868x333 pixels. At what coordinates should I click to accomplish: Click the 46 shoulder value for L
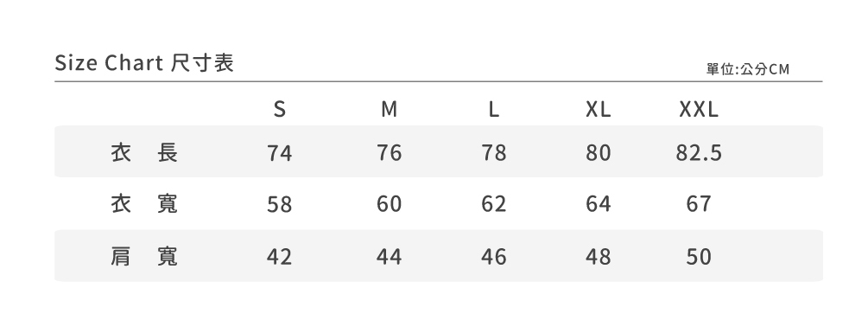pos(494,257)
